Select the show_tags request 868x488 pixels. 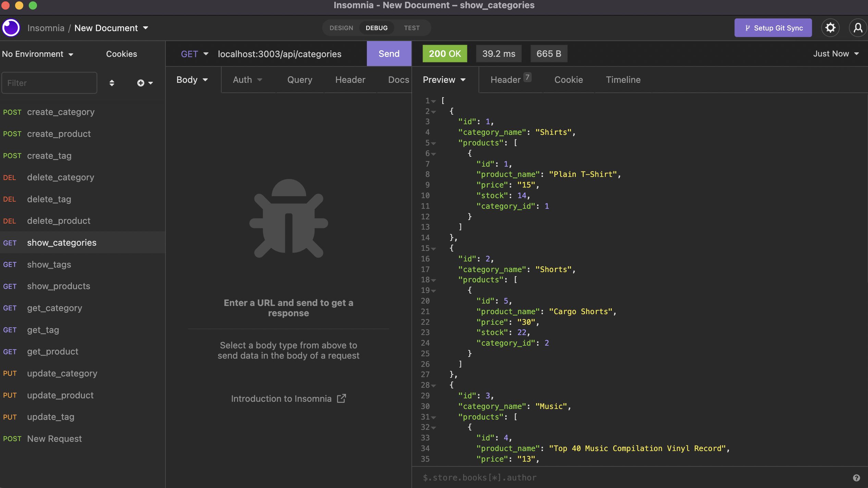pyautogui.click(x=83, y=265)
